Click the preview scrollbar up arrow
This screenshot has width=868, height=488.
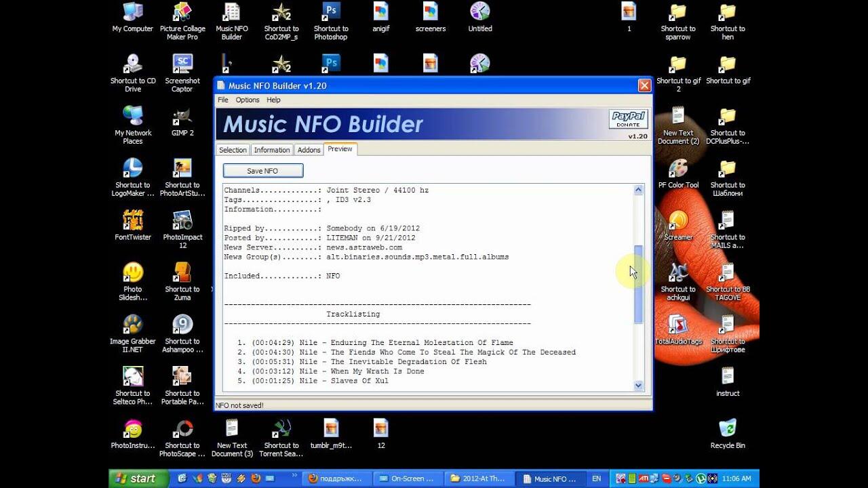point(638,190)
